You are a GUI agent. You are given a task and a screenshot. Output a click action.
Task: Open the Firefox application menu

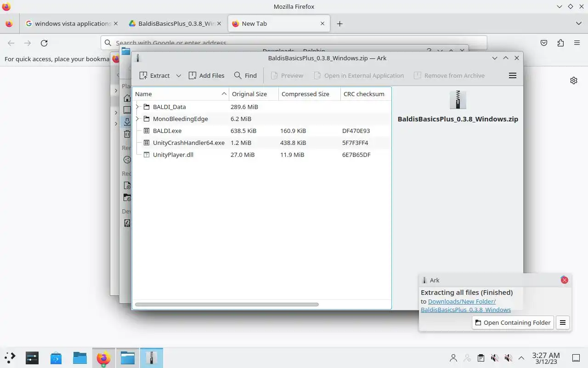pyautogui.click(x=577, y=43)
